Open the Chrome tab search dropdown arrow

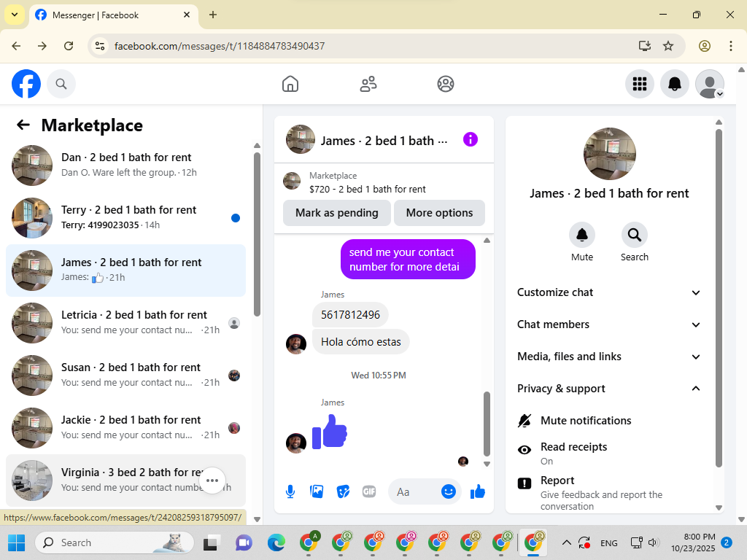point(15,15)
